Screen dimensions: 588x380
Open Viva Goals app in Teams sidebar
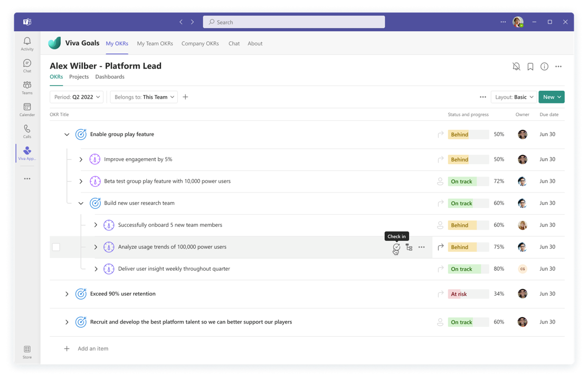coord(27,153)
